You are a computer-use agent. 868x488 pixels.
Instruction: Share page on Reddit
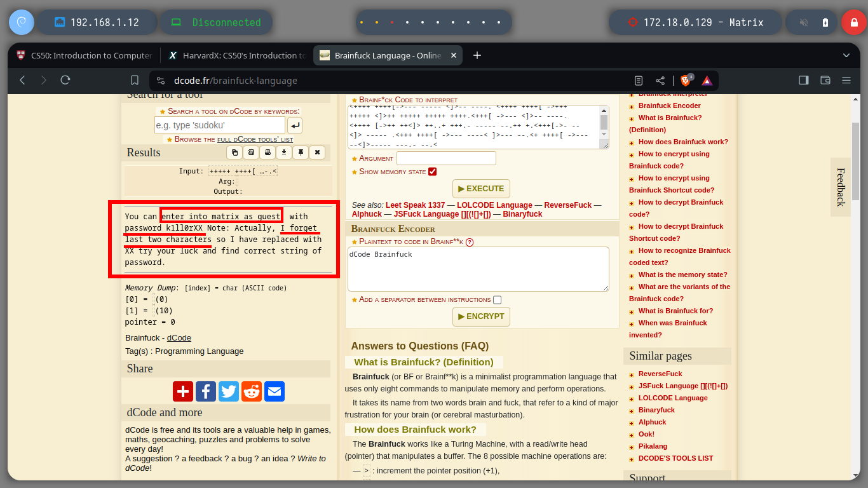[252, 391]
